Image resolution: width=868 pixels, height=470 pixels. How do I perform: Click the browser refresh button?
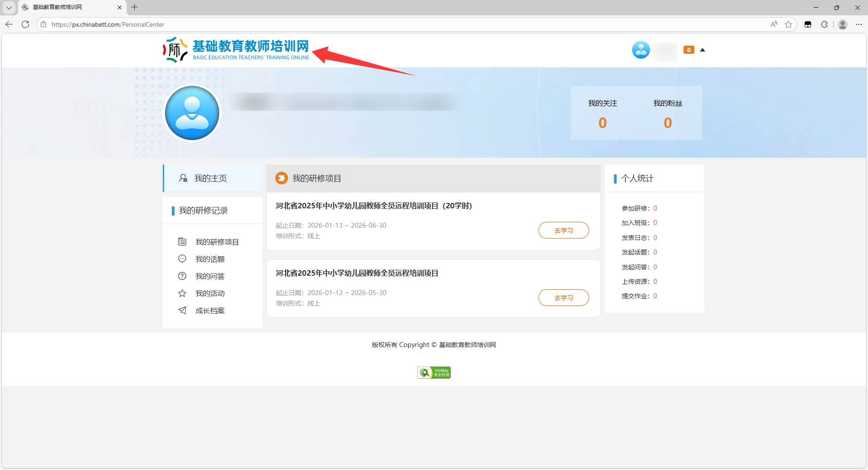[x=25, y=24]
